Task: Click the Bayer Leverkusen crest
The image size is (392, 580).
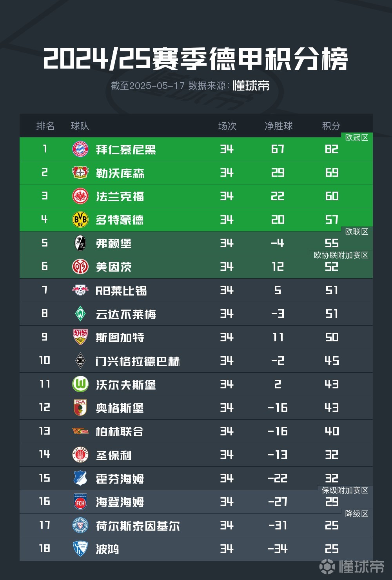Action: pos(80,173)
